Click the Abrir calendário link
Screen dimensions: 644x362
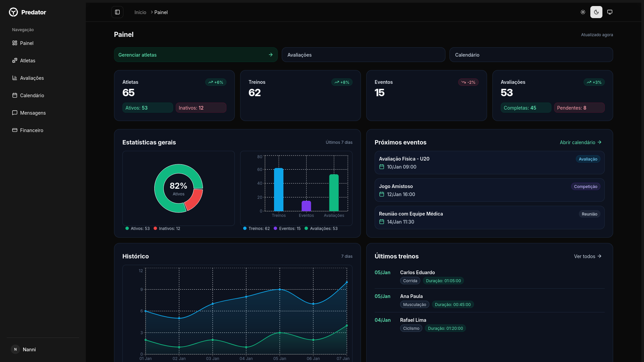(x=581, y=142)
